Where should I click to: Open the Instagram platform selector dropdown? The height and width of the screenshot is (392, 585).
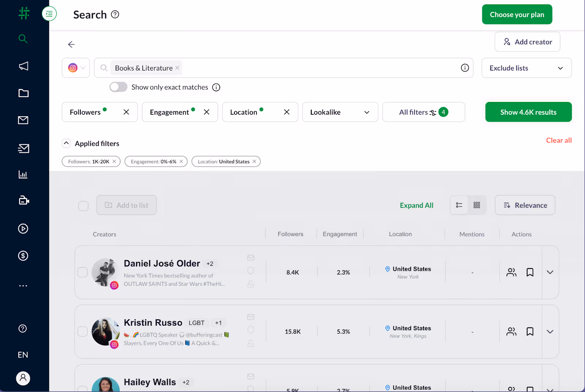coord(76,68)
